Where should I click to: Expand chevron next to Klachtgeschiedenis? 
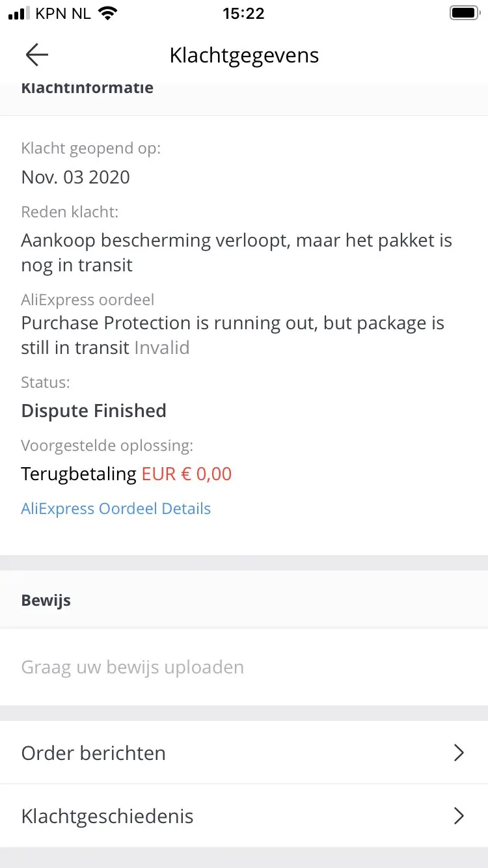tap(459, 816)
